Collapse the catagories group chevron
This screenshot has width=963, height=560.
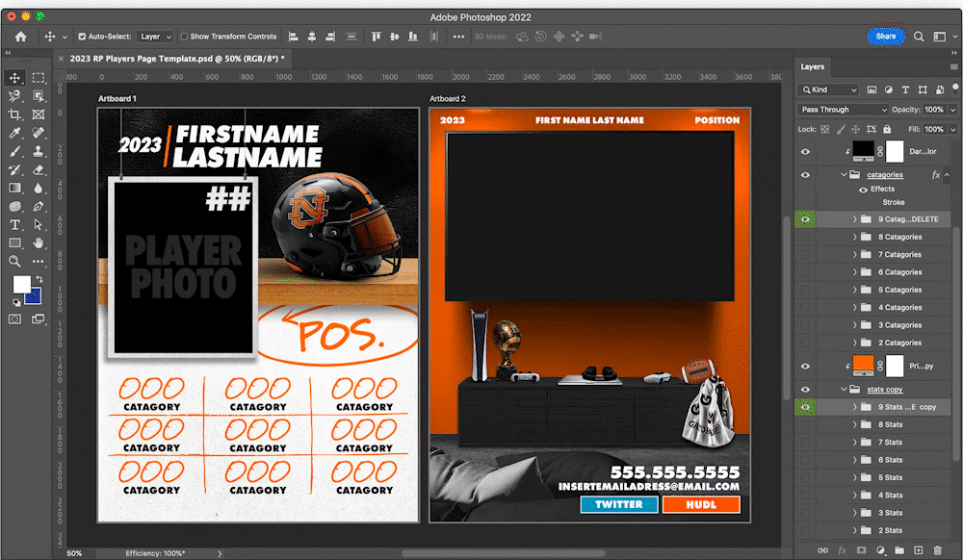click(844, 175)
